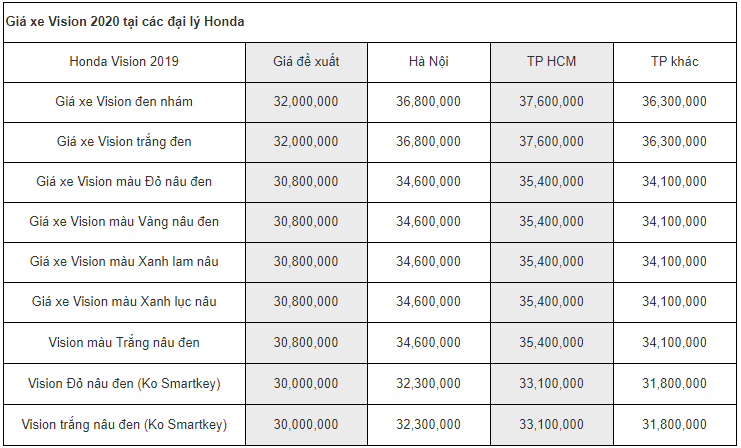Select the 'Giá xe Vision trắng đen' row label
The width and height of the screenshot is (741, 448).
124,142
